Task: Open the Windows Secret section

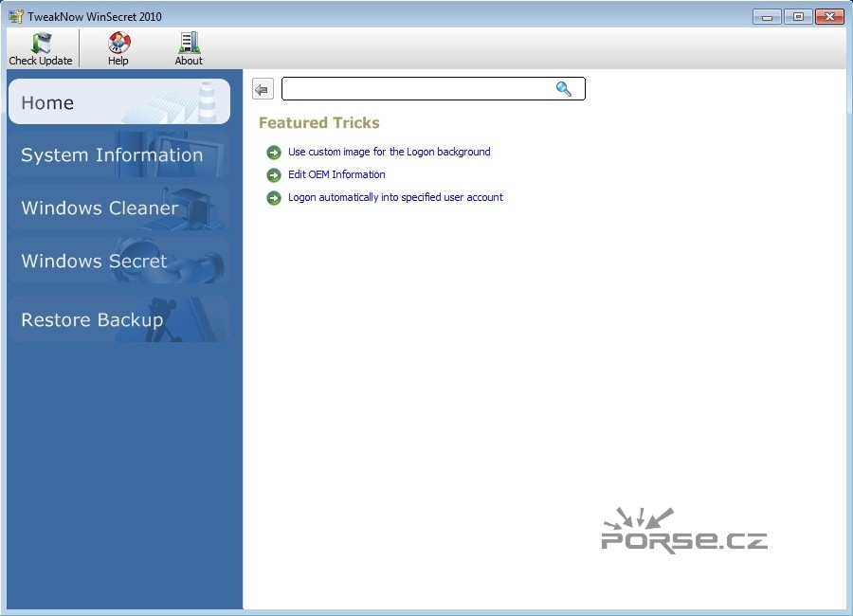Action: (119, 261)
